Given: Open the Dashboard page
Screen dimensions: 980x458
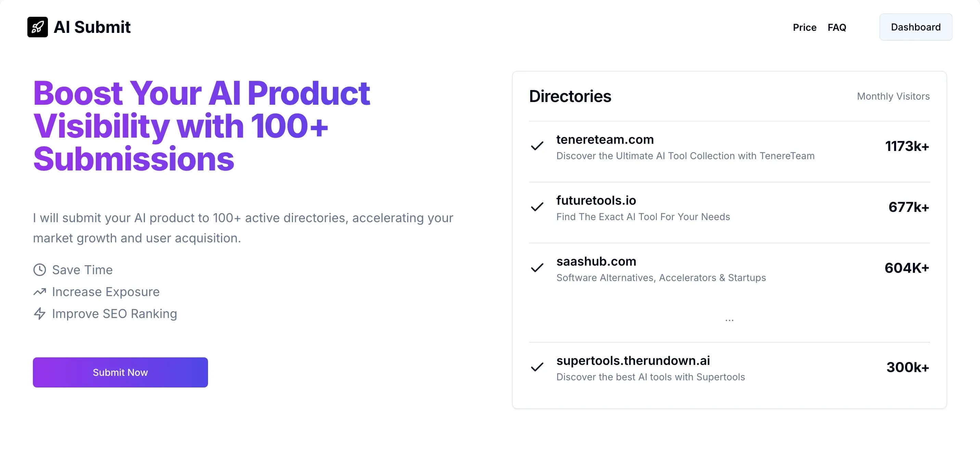Looking at the screenshot, I should pyautogui.click(x=915, y=27).
